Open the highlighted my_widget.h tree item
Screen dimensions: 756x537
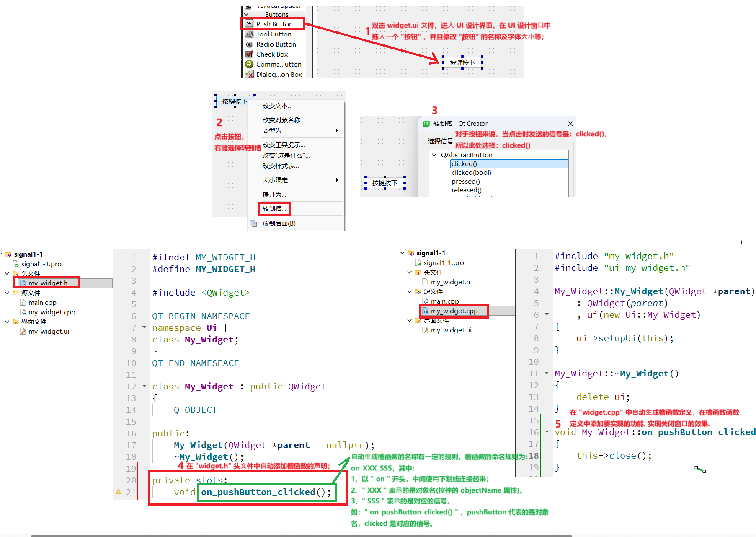point(48,283)
